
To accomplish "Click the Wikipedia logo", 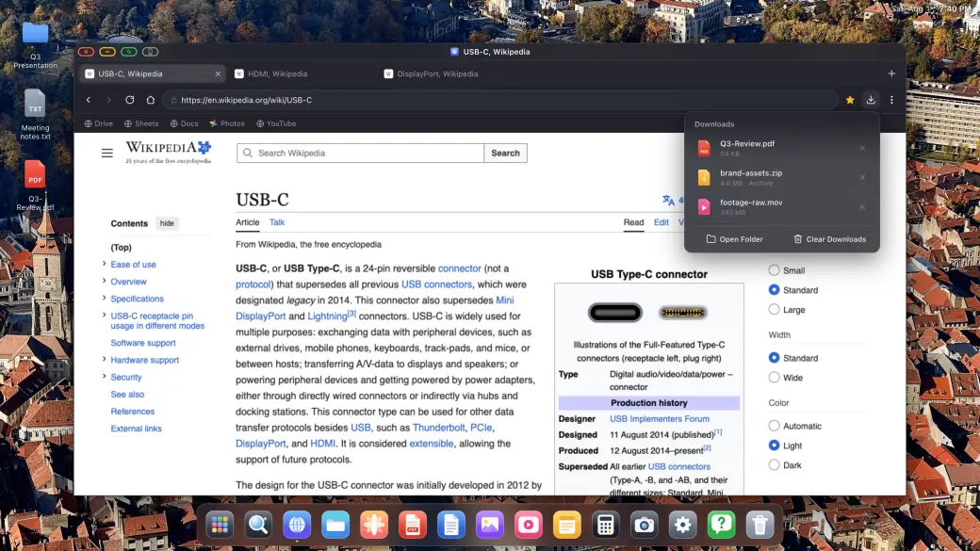I will point(169,153).
